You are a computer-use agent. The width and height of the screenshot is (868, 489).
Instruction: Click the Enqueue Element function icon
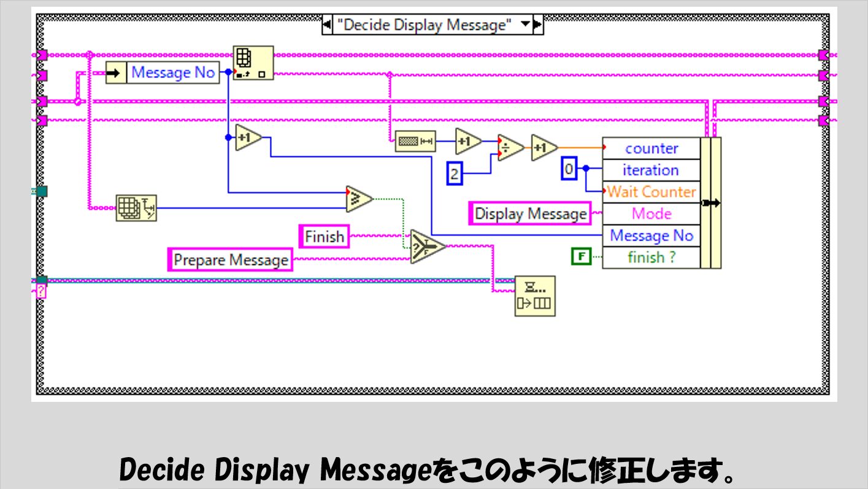click(534, 296)
